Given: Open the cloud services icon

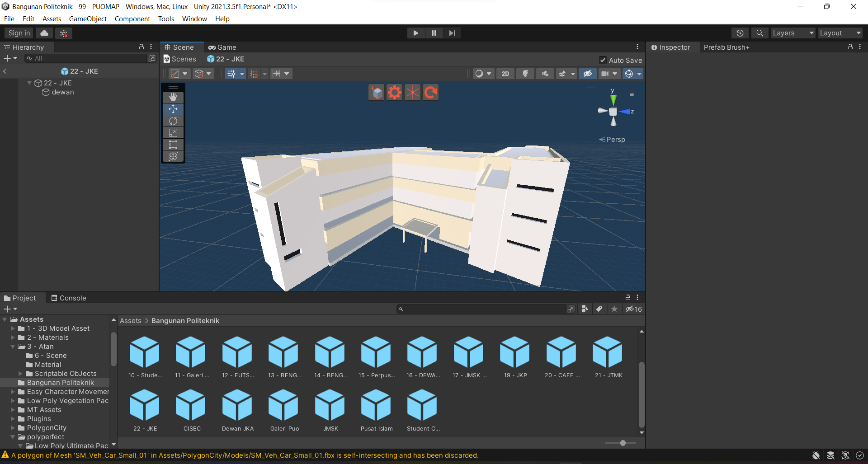Looking at the screenshot, I should pyautogui.click(x=44, y=33).
